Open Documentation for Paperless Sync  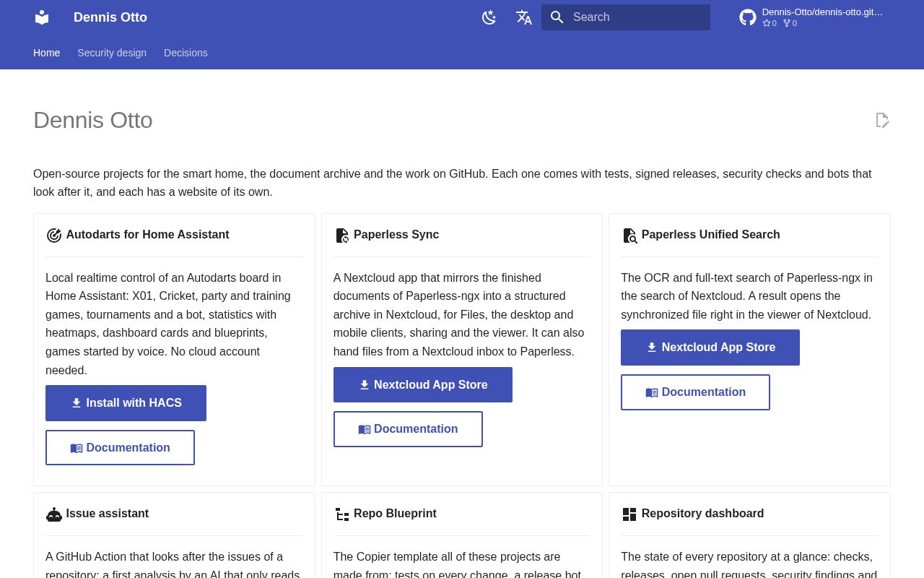408,429
